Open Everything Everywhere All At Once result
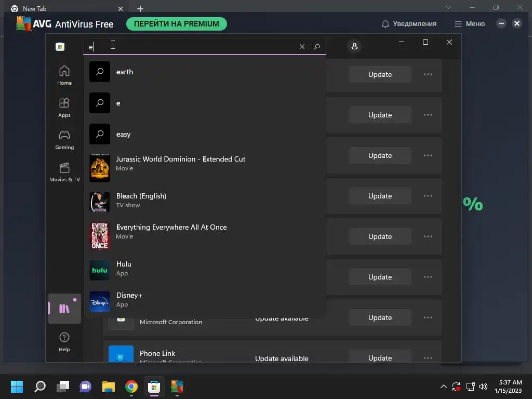The image size is (532, 399). tap(205, 236)
